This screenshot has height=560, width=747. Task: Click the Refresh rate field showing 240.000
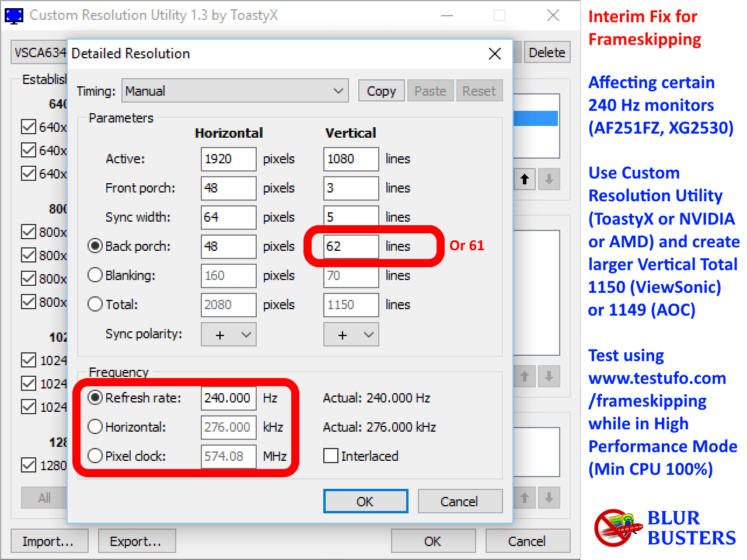(x=229, y=398)
